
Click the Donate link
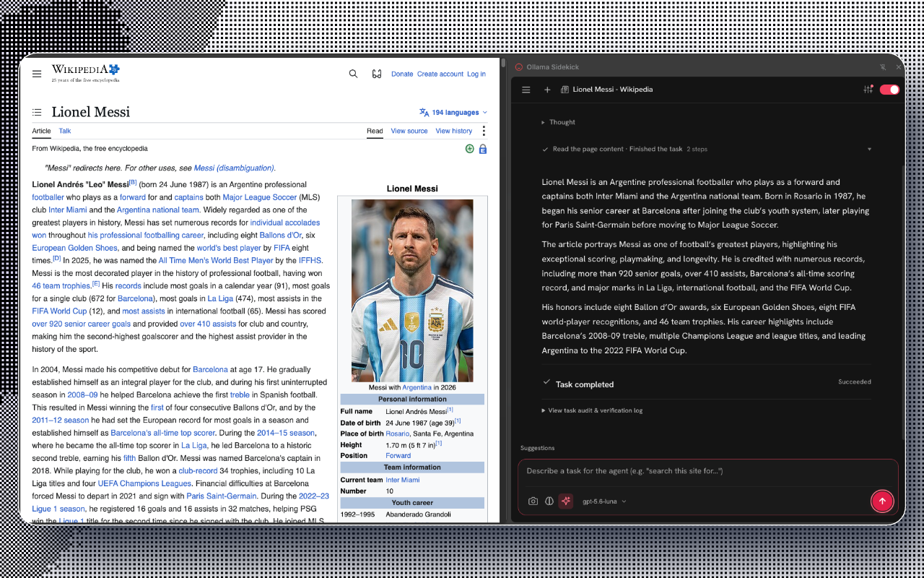click(402, 74)
